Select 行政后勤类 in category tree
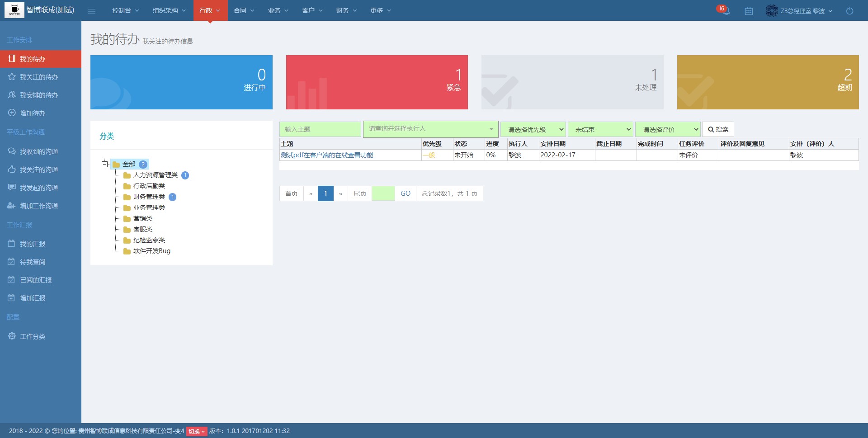868x438 pixels. point(149,186)
